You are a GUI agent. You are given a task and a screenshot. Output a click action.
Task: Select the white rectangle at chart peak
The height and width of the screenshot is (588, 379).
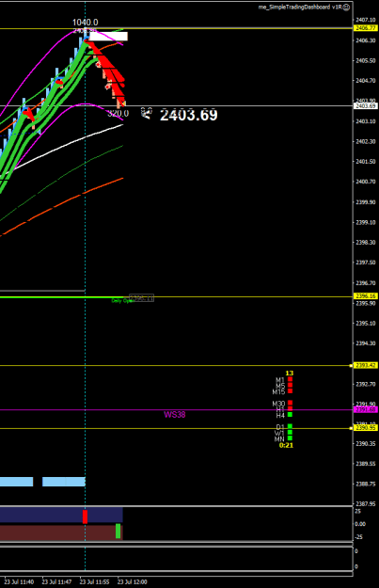coord(108,37)
